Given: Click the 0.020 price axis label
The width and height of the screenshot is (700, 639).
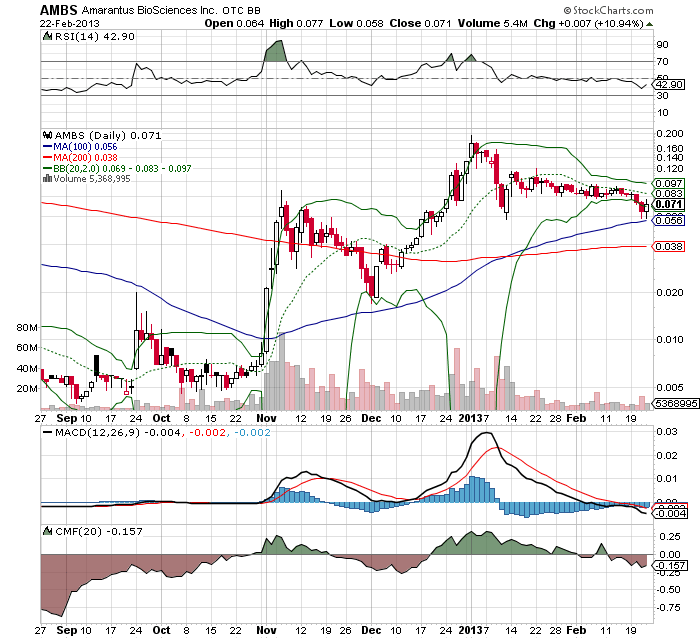Looking at the screenshot, I should (x=670, y=292).
